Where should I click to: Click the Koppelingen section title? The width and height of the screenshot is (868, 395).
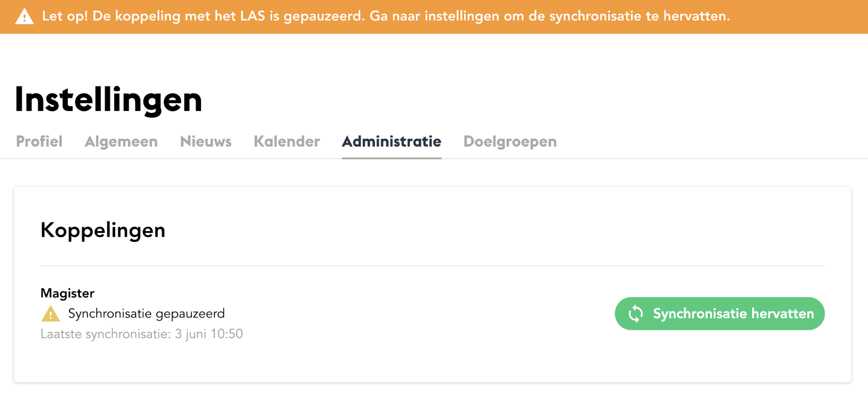(103, 230)
